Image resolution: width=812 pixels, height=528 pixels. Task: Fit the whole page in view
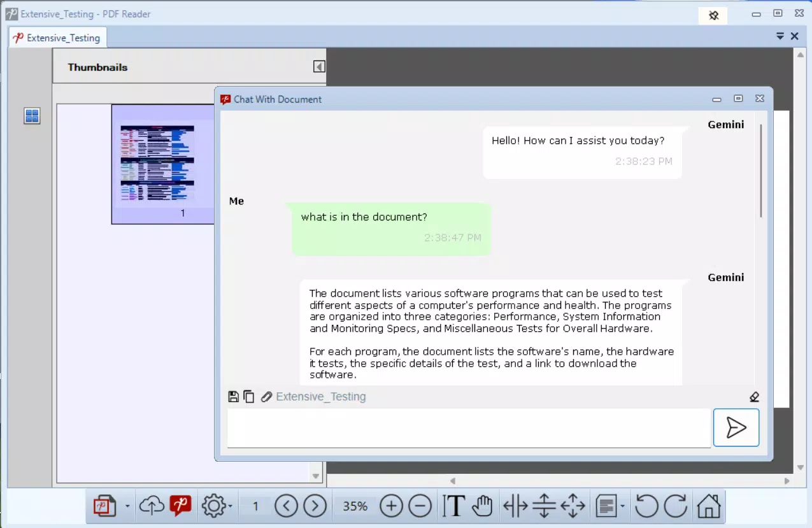click(x=573, y=506)
